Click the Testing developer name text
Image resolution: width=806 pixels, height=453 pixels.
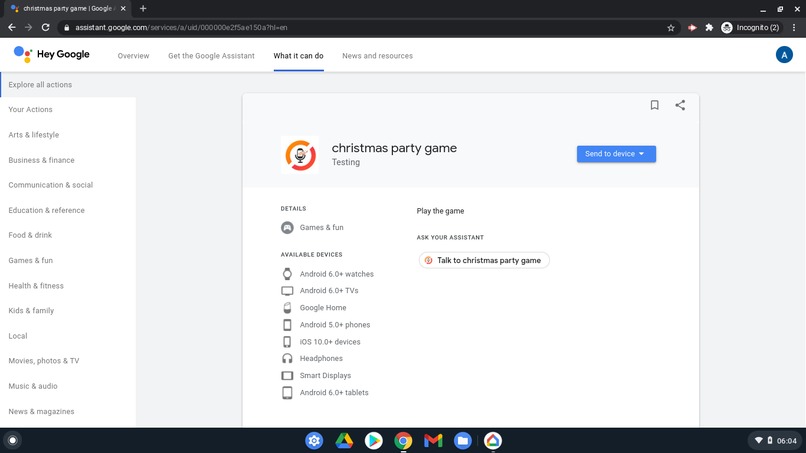tap(345, 162)
